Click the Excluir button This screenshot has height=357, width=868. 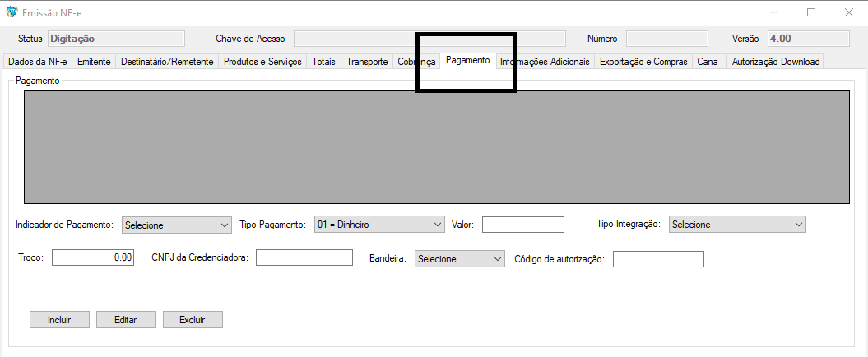192,320
